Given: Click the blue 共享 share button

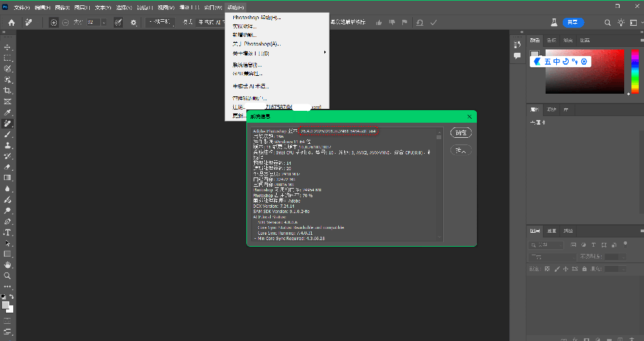Looking at the screenshot, I should pos(573,22).
